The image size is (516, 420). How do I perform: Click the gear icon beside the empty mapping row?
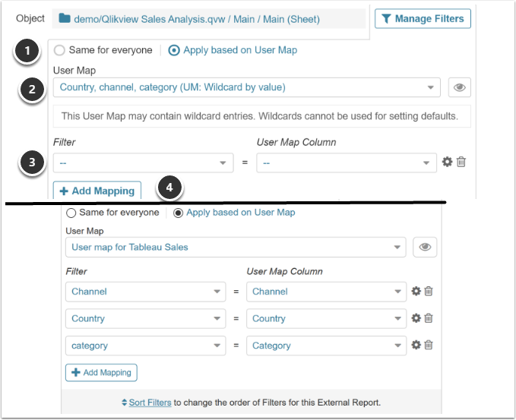tap(448, 162)
